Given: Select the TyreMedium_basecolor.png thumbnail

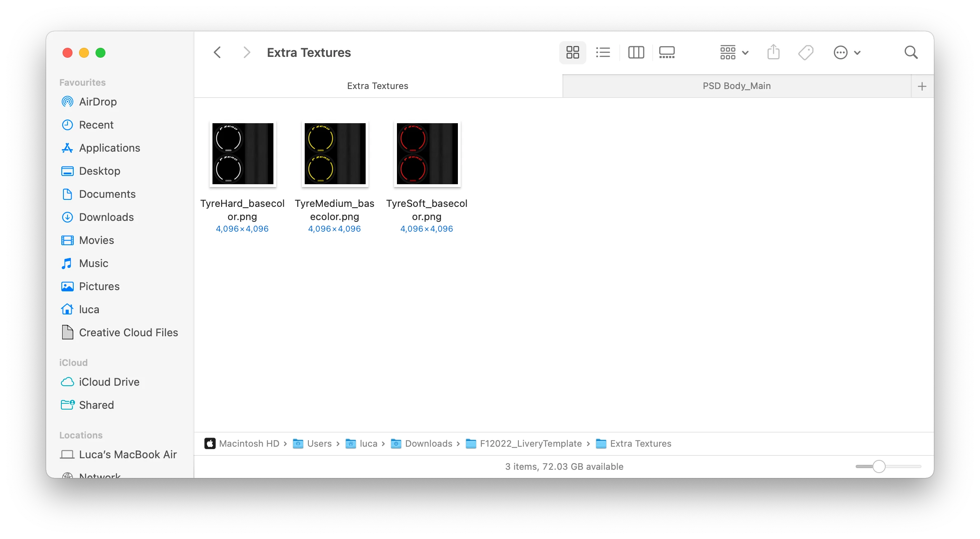Looking at the screenshot, I should [x=335, y=154].
